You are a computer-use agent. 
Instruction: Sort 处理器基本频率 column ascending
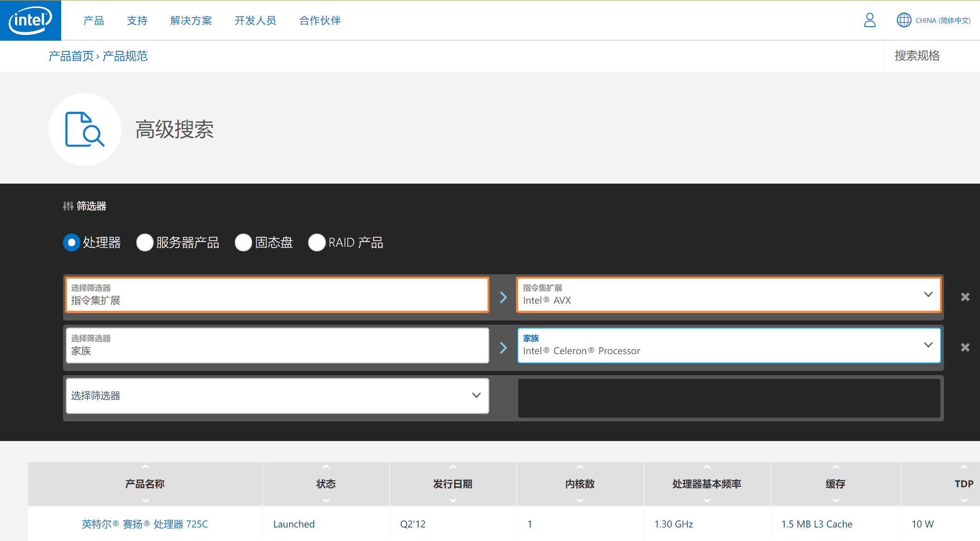coord(707,467)
